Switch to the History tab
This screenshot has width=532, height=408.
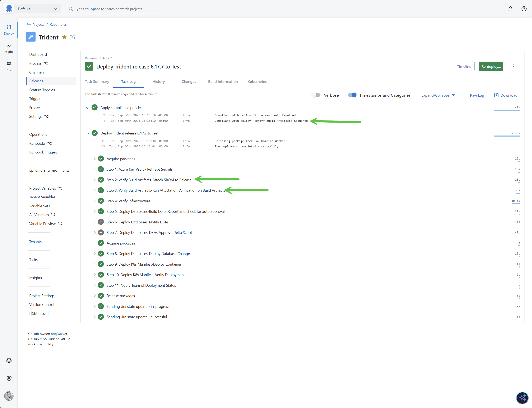pyautogui.click(x=158, y=82)
